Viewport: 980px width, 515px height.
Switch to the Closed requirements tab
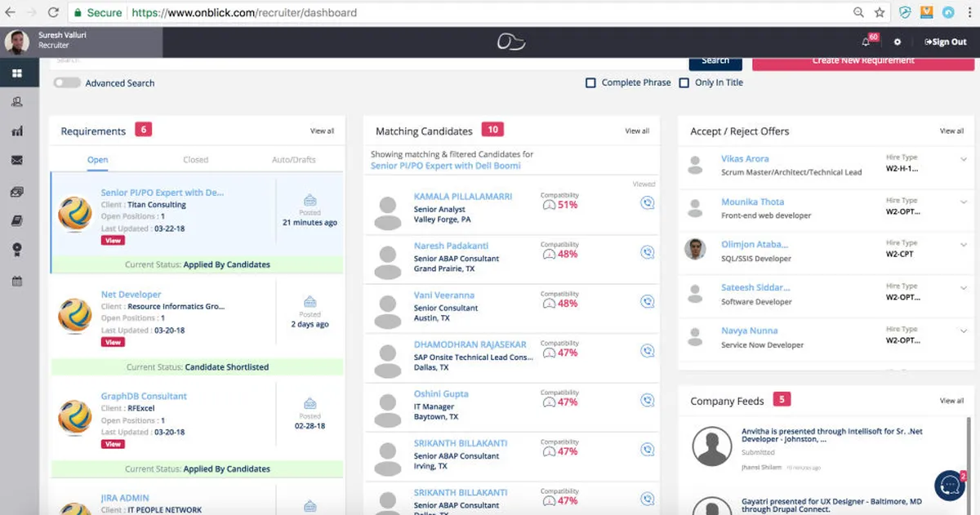pos(196,160)
